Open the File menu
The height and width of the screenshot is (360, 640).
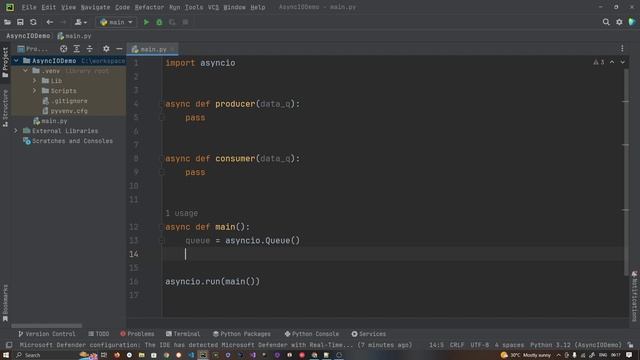point(29,7)
